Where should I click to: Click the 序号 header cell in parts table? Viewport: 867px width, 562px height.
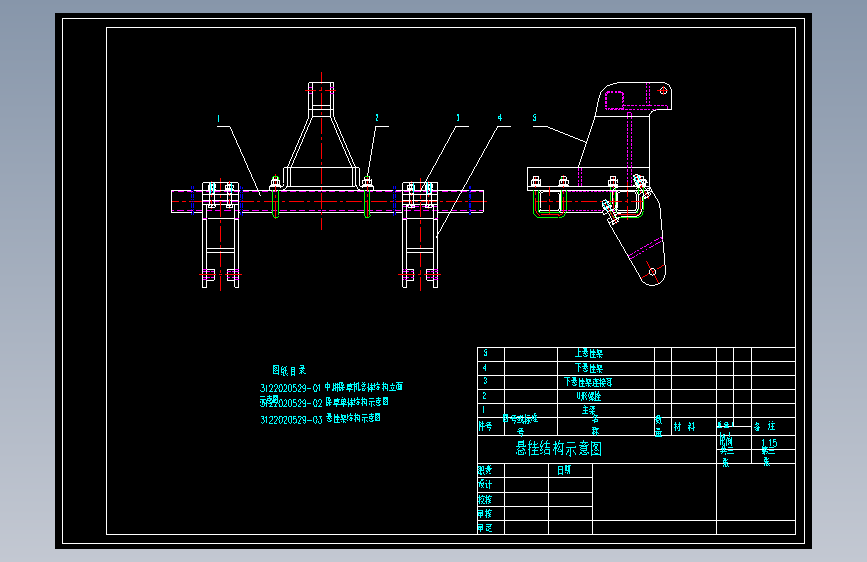click(x=485, y=426)
